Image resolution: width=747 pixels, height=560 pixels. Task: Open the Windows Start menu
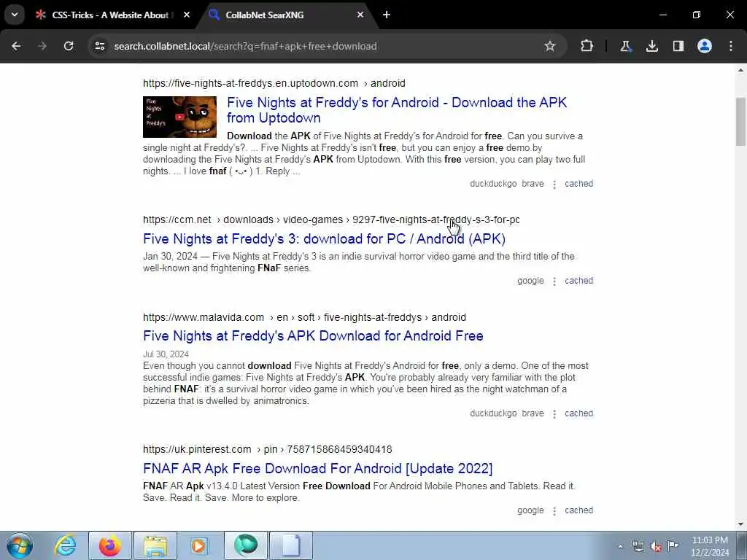[20, 545]
